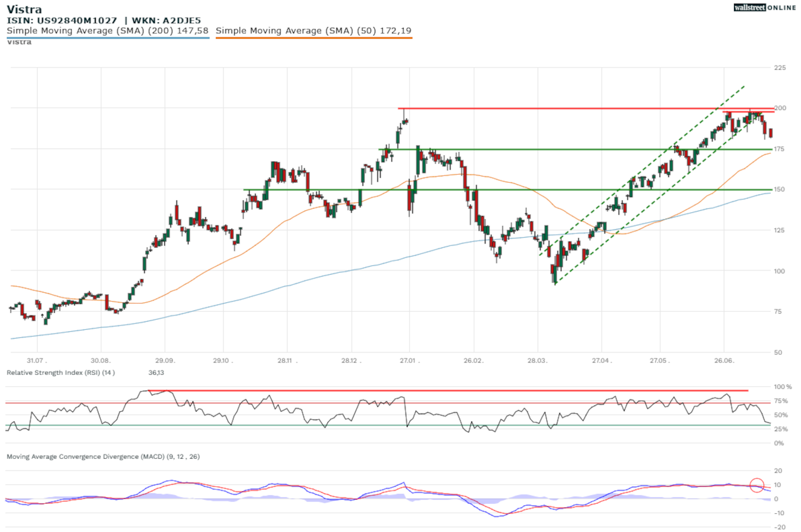Click the 225 price axis label
This screenshot has height=532, width=801.
780,68
